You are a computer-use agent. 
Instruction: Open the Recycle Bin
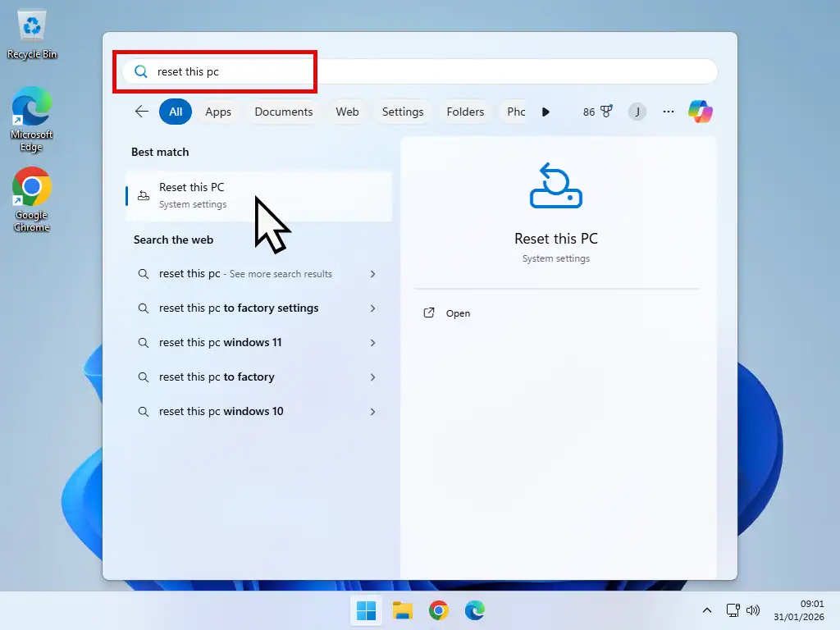(x=31, y=25)
